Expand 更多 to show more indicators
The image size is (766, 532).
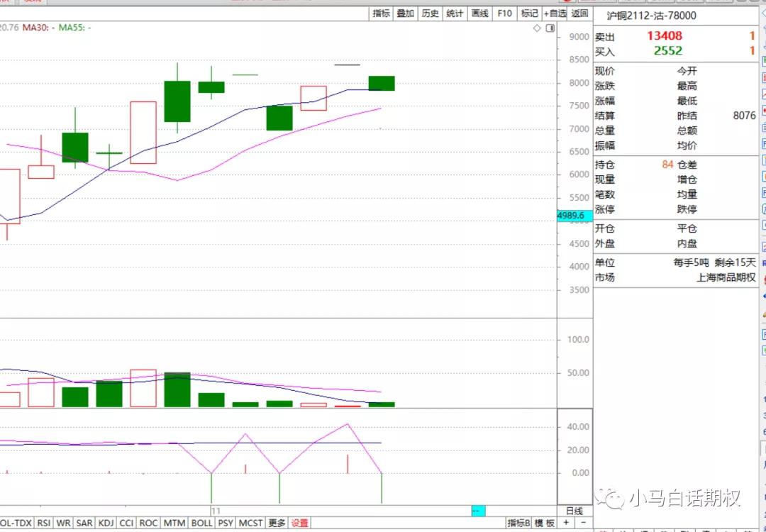(x=277, y=523)
